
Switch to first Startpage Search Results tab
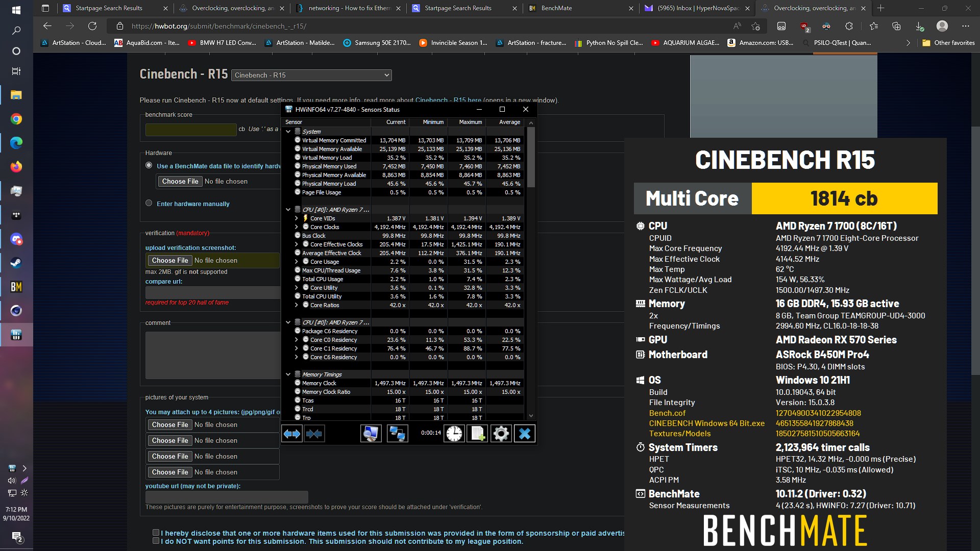(x=115, y=8)
